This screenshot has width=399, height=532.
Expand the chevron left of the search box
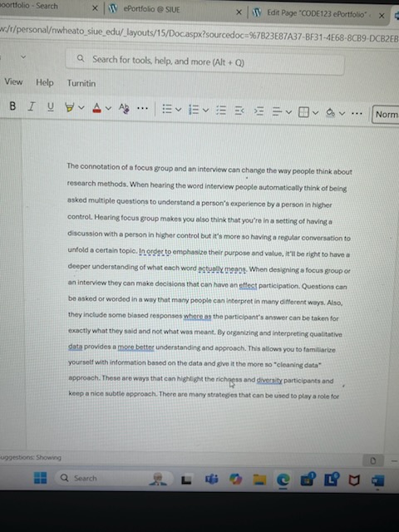(23, 57)
